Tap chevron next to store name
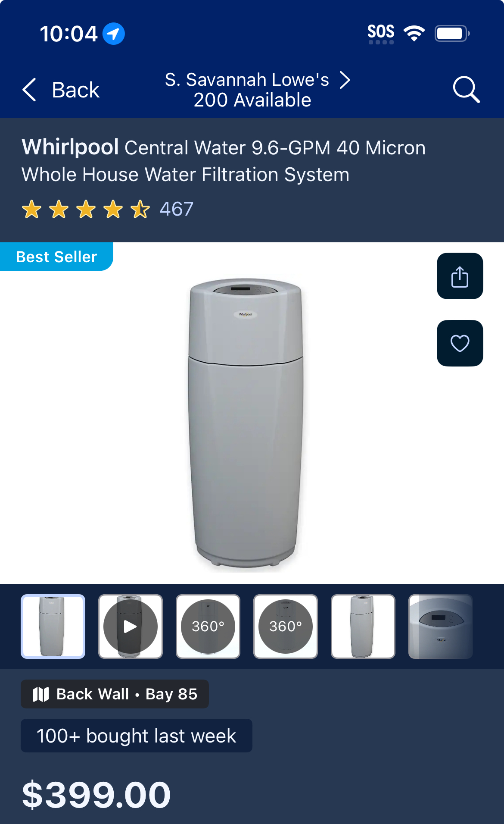This screenshot has width=504, height=824. [x=345, y=80]
